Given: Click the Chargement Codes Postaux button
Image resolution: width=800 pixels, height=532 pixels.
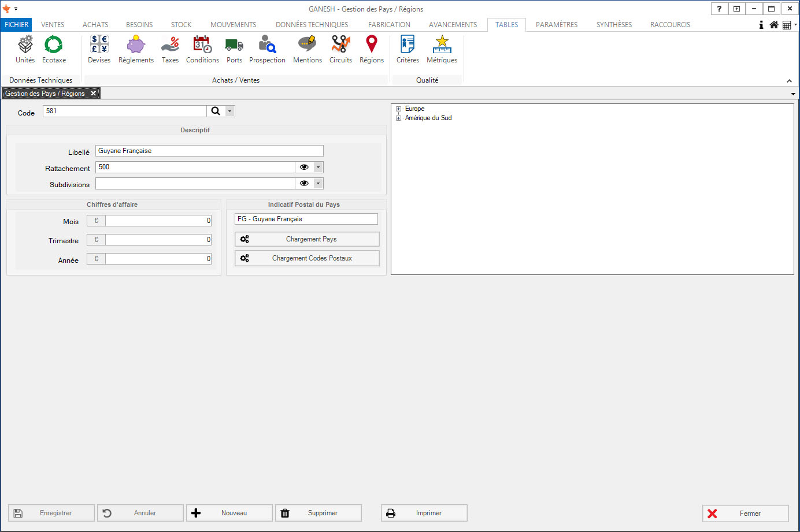Looking at the screenshot, I should pos(307,258).
